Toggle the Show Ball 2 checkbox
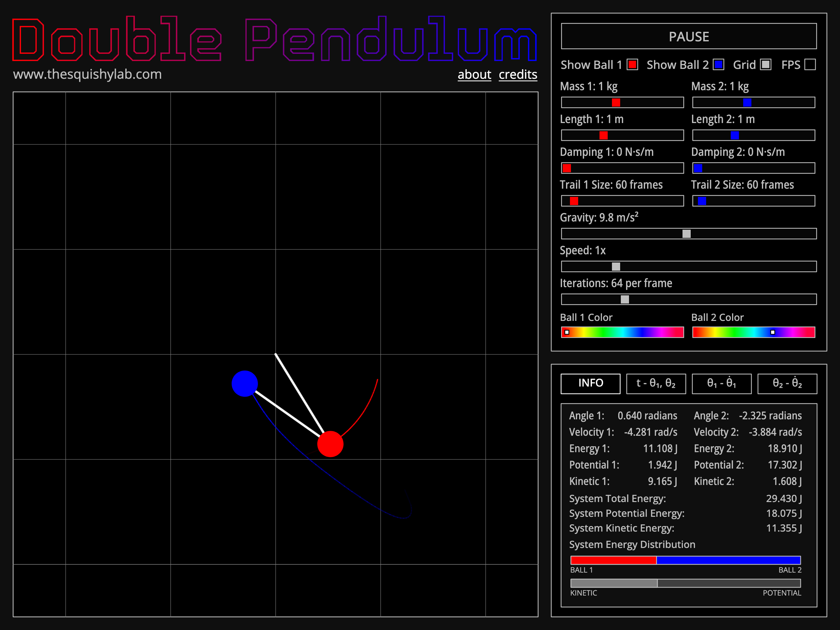The width and height of the screenshot is (840, 630). [x=719, y=65]
